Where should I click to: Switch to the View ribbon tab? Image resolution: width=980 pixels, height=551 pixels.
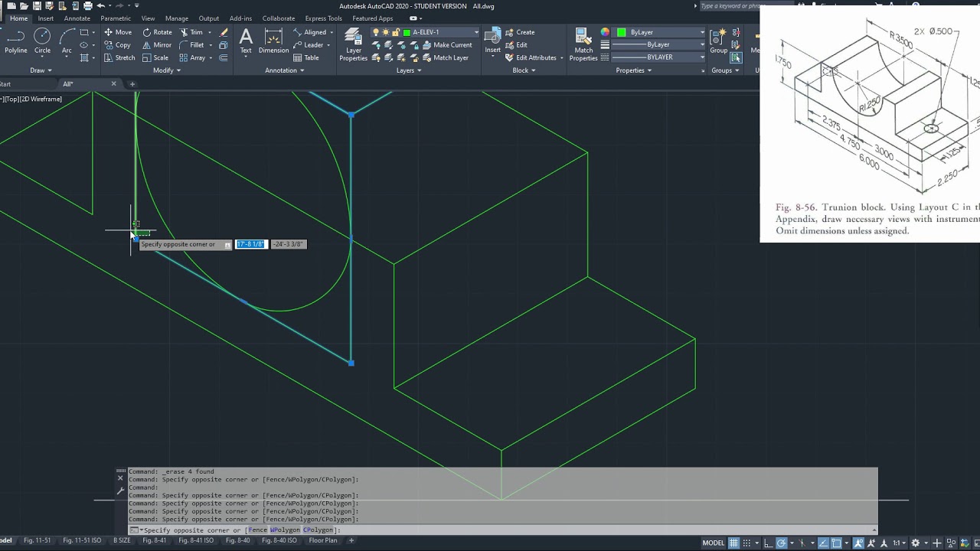(x=148, y=18)
